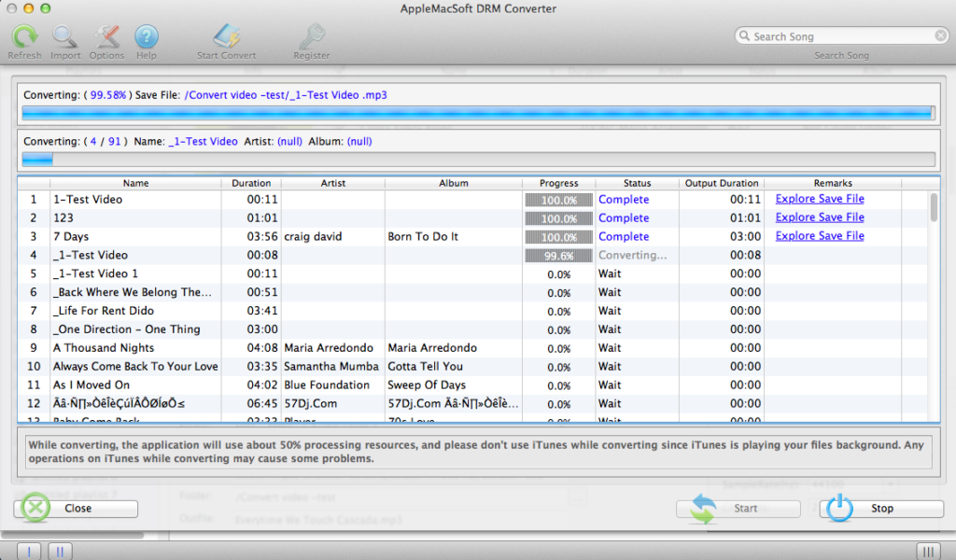Sort songs by the Name column header
This screenshot has height=560, width=956.
[x=135, y=183]
